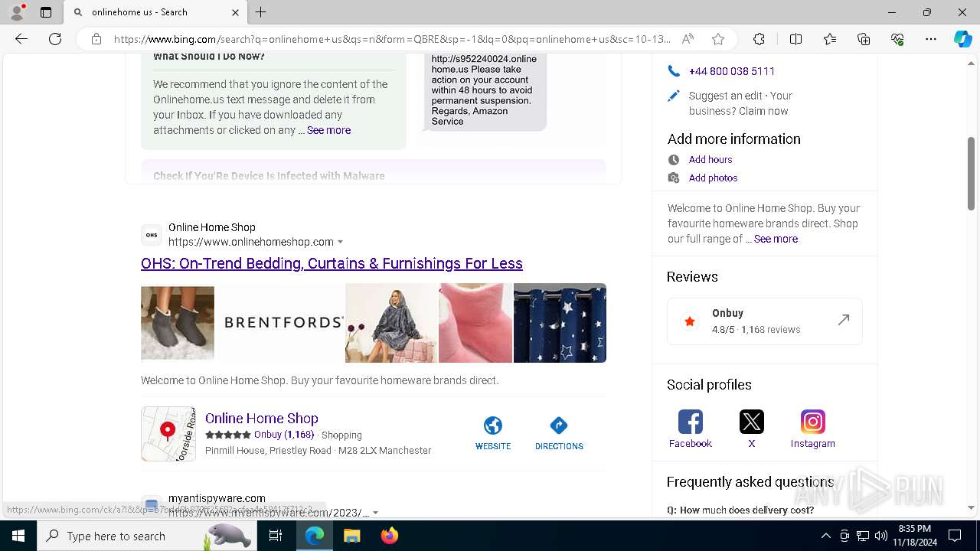Image resolution: width=980 pixels, height=551 pixels.
Task: Open Settings and more ellipsis menu
Action: (x=931, y=39)
